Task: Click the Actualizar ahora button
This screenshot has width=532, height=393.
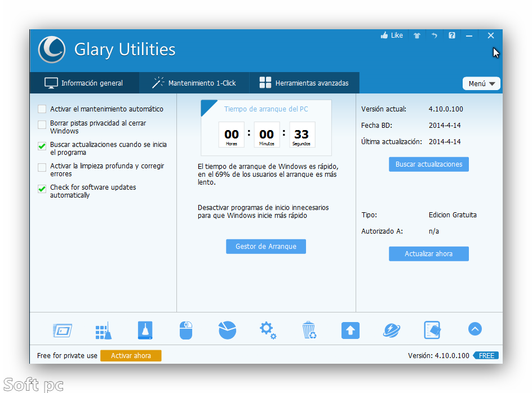Action: coord(429,253)
